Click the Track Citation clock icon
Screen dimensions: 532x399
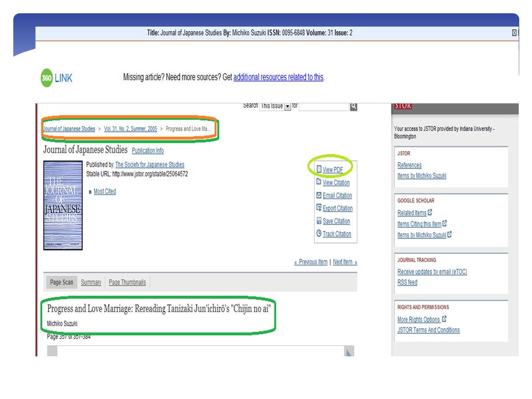tap(319, 233)
